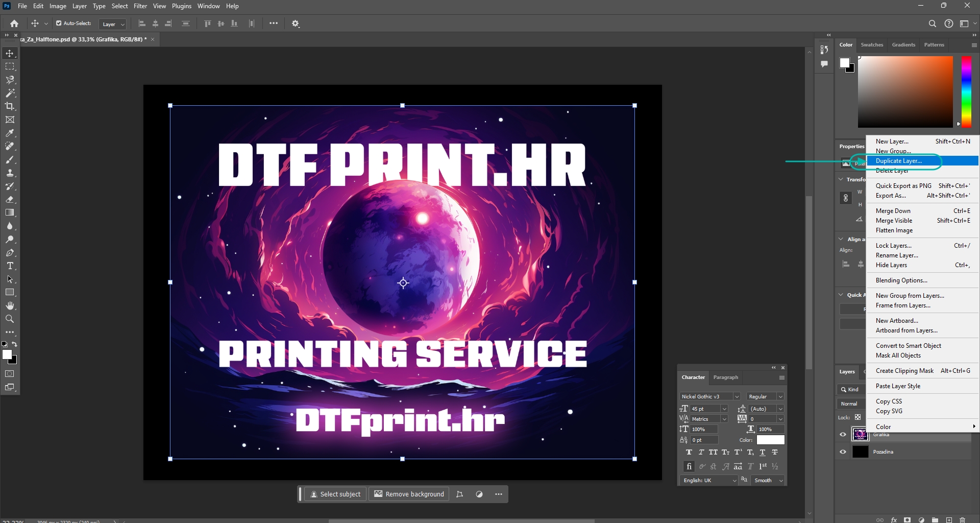The image size is (980, 523).
Task: Switch to the Paragraph tab
Action: tap(725, 377)
